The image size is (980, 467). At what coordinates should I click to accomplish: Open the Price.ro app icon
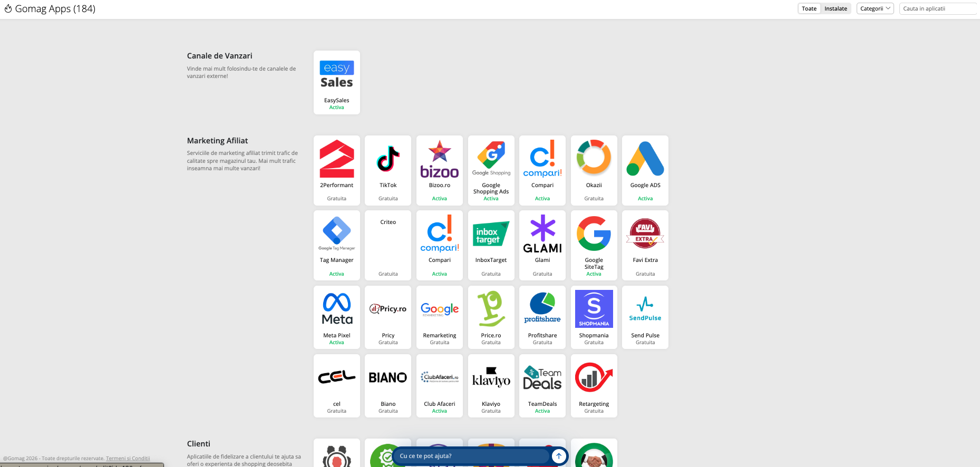click(491, 309)
